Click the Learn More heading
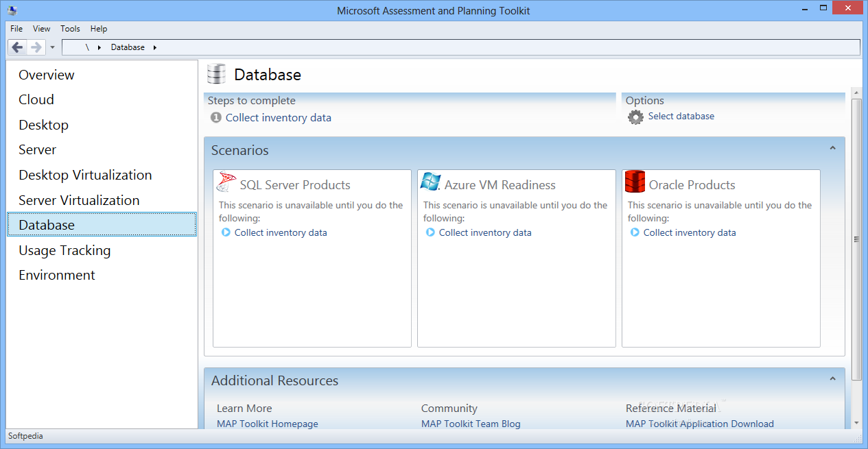868x449 pixels. pos(244,409)
